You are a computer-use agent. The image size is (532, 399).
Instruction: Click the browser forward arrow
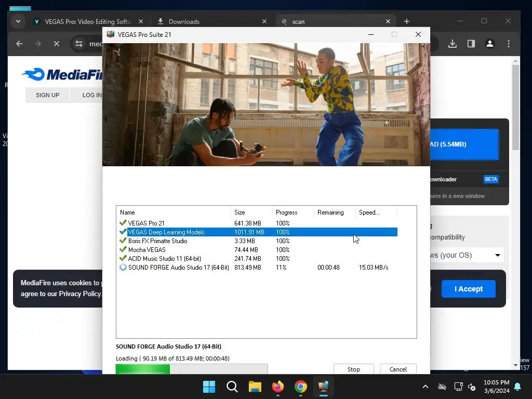[37, 44]
